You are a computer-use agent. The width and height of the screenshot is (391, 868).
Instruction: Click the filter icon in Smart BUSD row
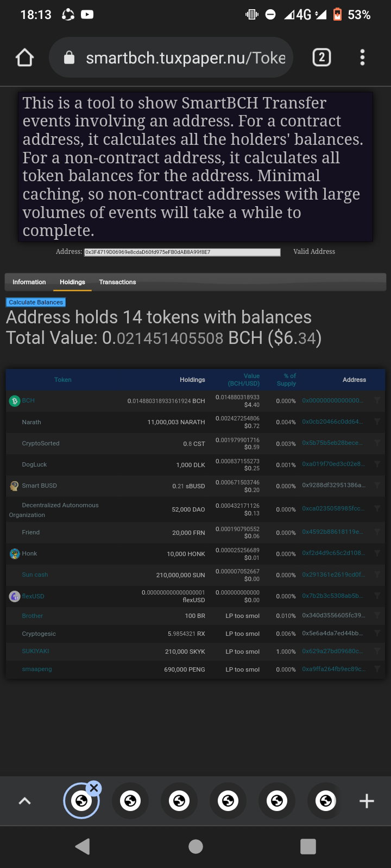click(x=377, y=485)
